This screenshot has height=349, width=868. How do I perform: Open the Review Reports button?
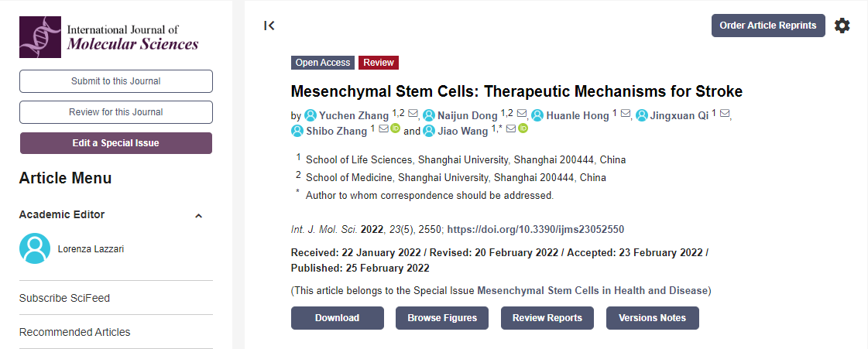click(x=547, y=318)
